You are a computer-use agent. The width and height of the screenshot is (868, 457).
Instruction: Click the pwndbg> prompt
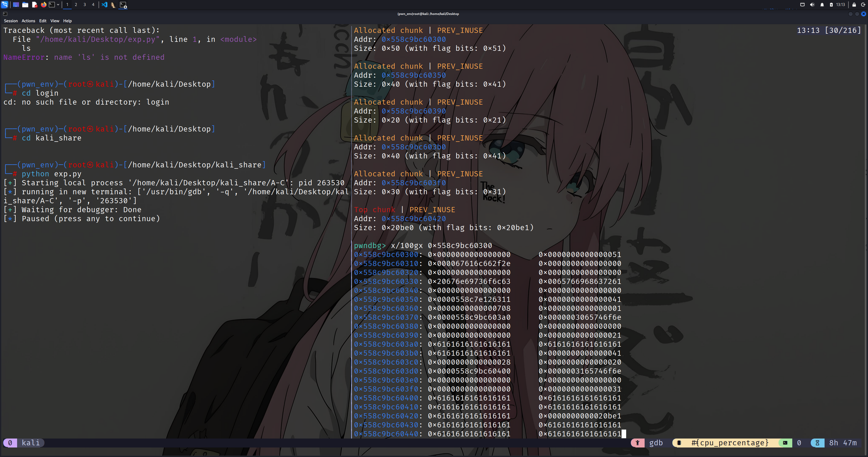(x=370, y=246)
